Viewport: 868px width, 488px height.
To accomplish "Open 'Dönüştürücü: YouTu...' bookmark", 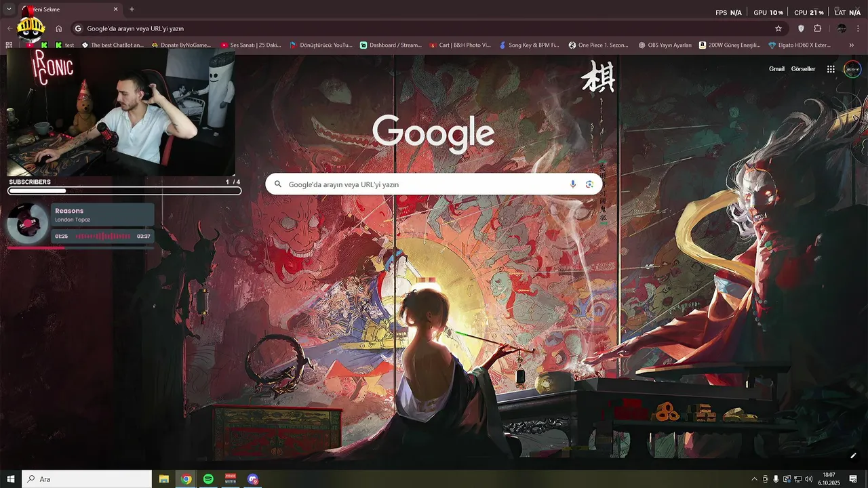I will (321, 45).
